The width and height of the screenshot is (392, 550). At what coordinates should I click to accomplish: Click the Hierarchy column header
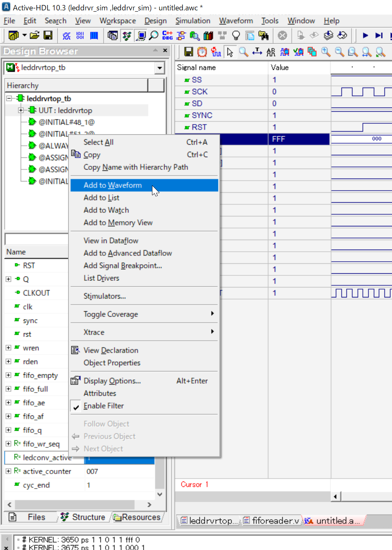point(76,85)
